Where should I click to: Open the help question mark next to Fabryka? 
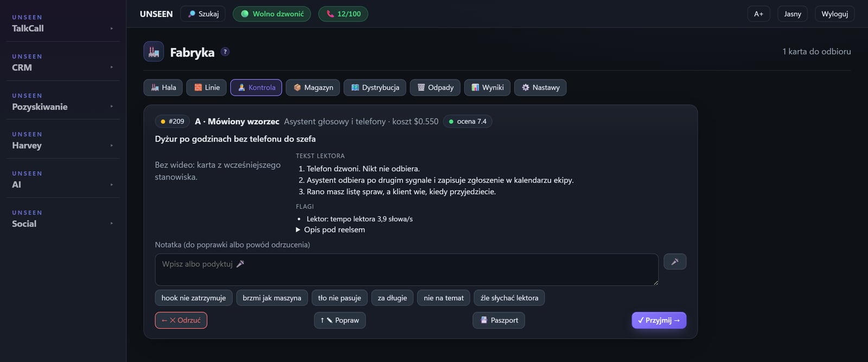pos(225,52)
